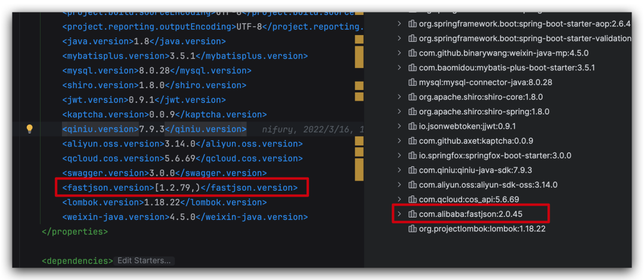The image size is (644, 280).
Task: Click the library icon of fastjson:2.0.45
Action: pyautogui.click(x=413, y=214)
